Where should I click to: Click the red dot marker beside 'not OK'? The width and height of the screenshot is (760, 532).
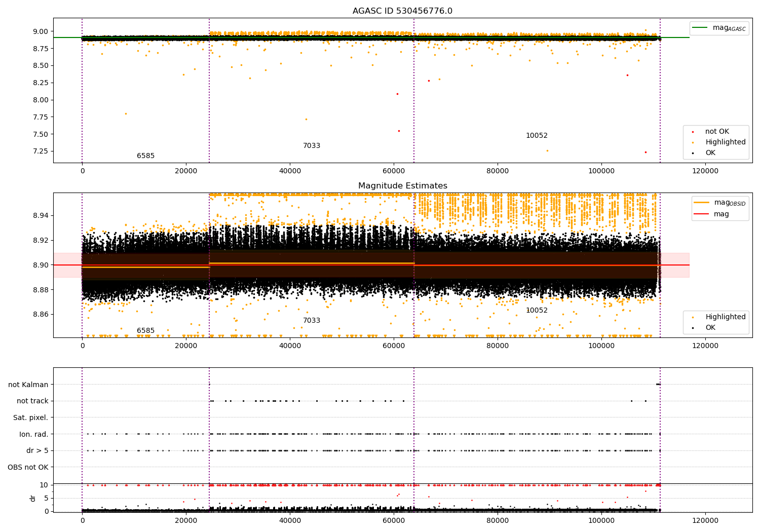(693, 132)
